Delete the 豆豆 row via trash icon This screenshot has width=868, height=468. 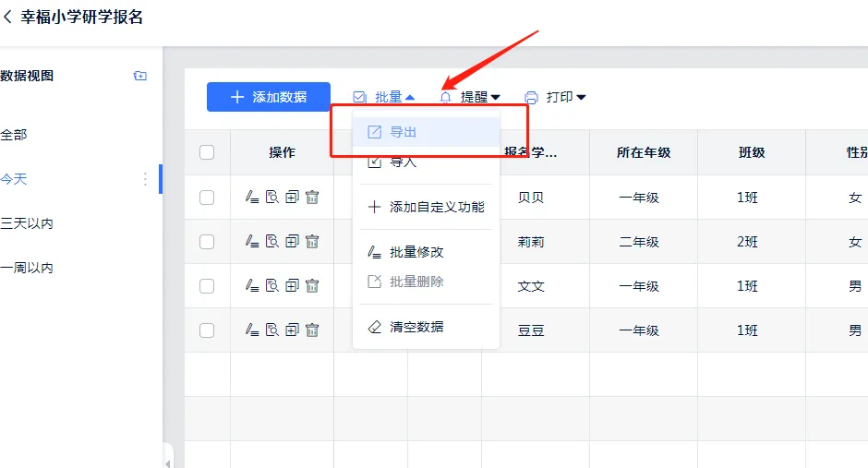pyautogui.click(x=312, y=330)
